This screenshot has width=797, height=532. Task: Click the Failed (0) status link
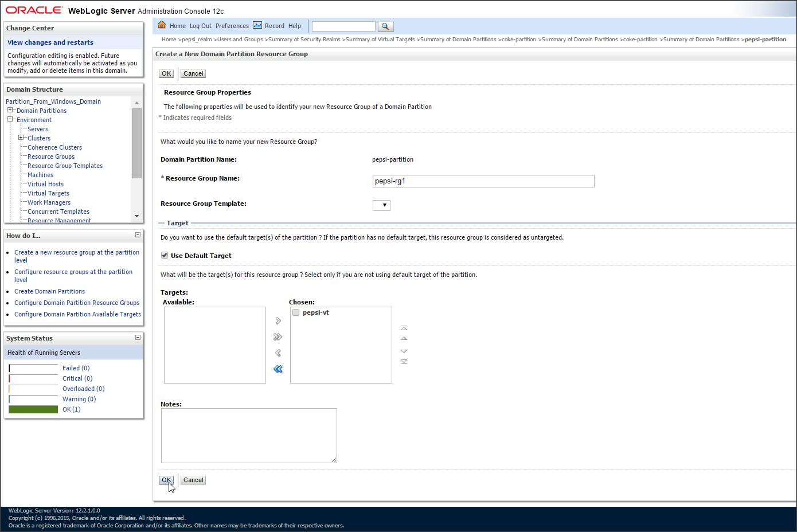76,368
